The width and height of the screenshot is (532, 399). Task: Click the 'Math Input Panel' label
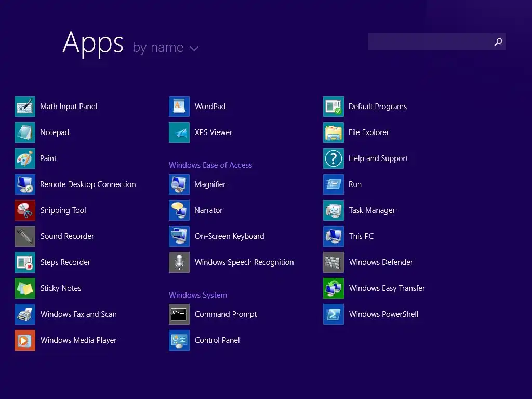69,107
